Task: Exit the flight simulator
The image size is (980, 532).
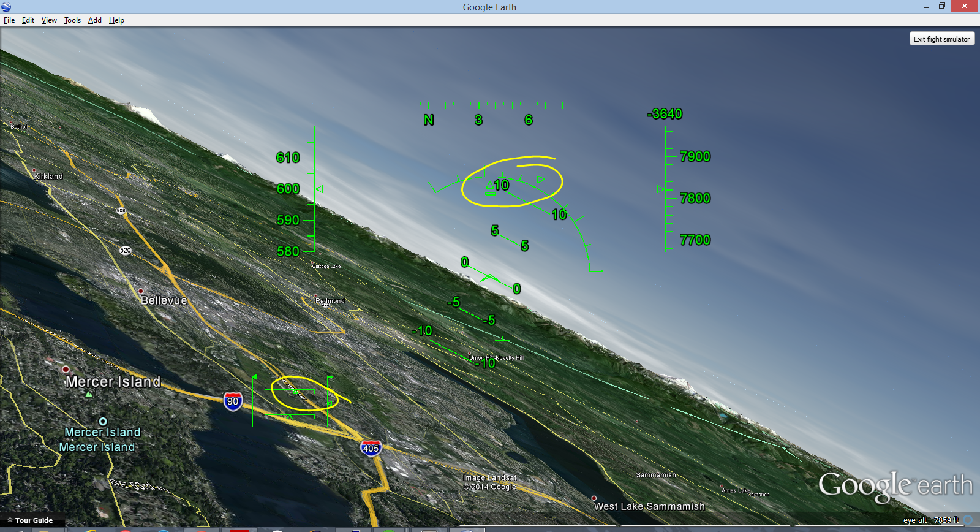Action: [941, 39]
